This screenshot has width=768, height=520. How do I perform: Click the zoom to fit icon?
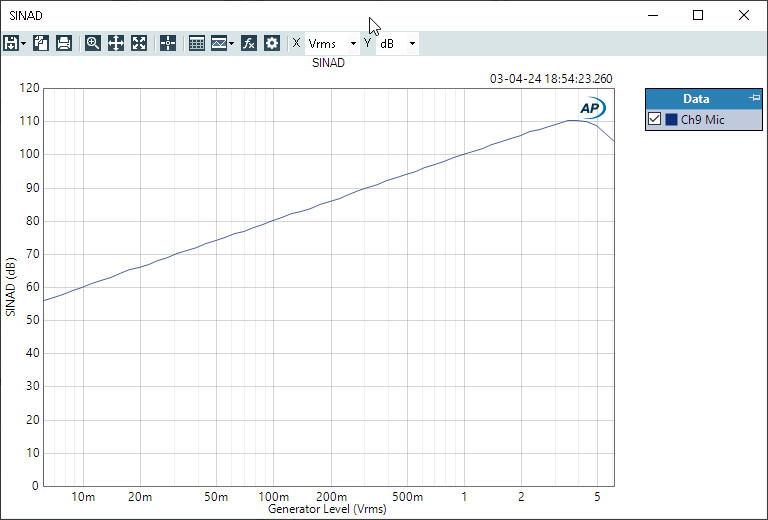point(139,43)
